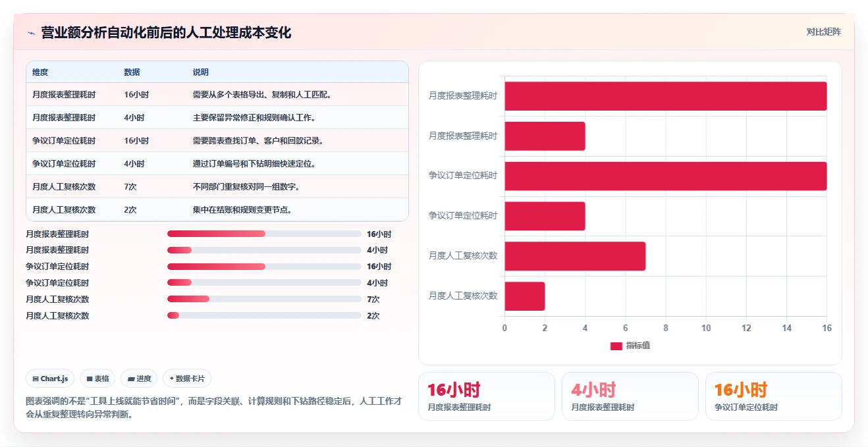This screenshot has height=447, width=868.
Task: Click the chart bar of value 16 for 争议订单定位耗时
Action: click(x=666, y=176)
